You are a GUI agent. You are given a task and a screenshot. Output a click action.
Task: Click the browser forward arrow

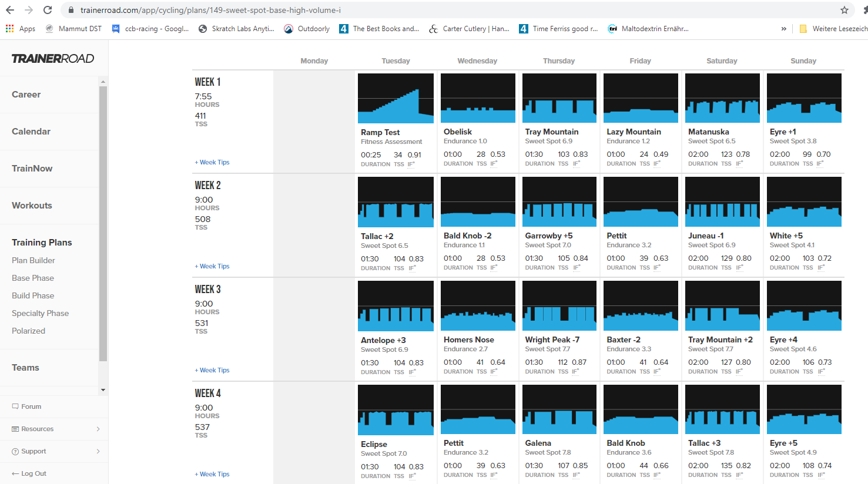pos(29,10)
